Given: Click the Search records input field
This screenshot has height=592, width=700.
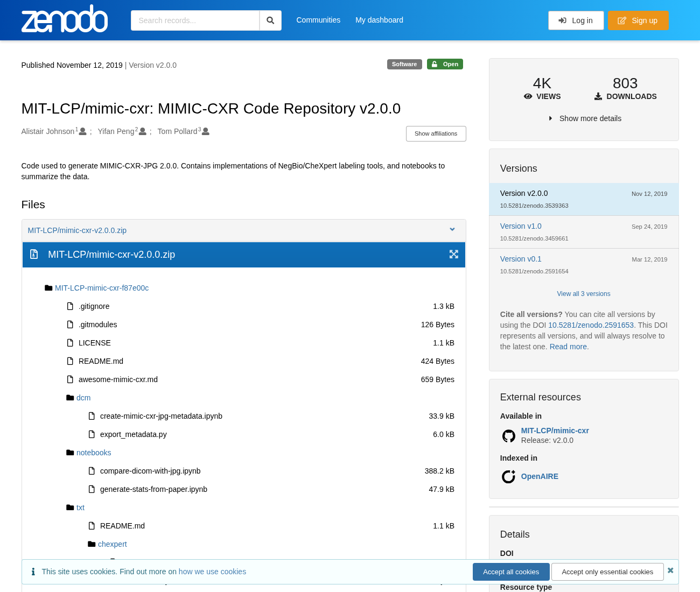Looking at the screenshot, I should pyautogui.click(x=195, y=20).
